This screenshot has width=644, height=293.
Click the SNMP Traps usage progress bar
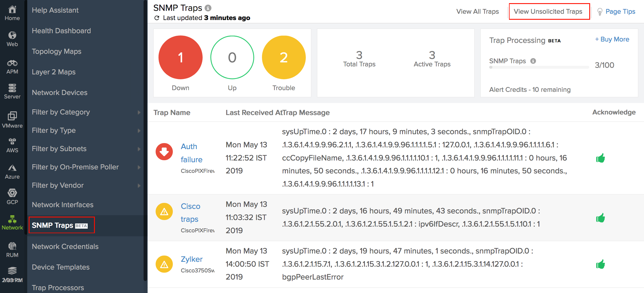tap(539, 68)
